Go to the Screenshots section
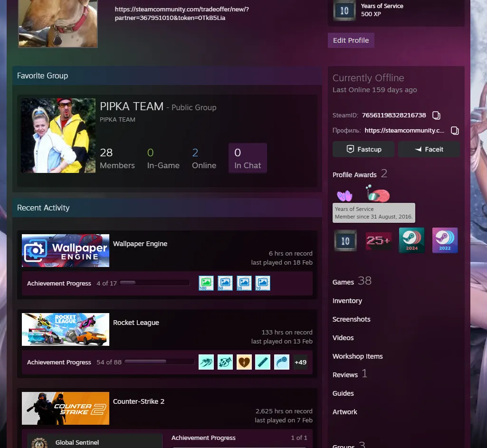 (351, 319)
